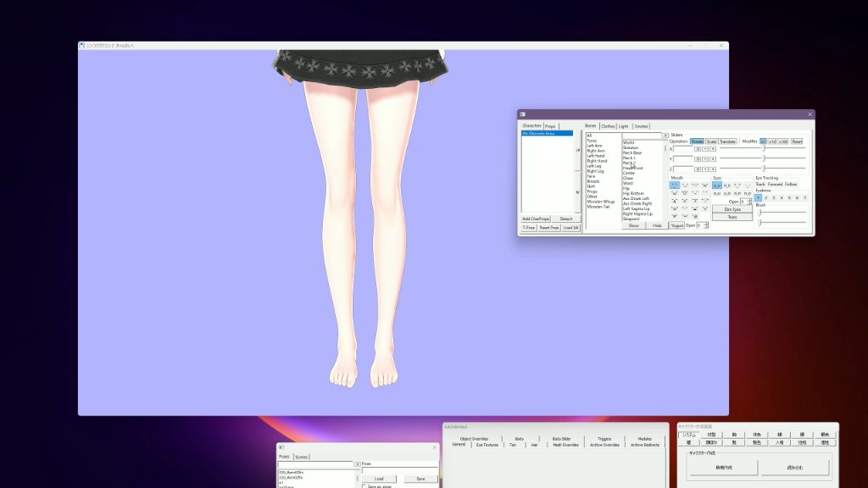Zero the X axis with the 0 button
This screenshot has width=868, height=488.
coord(698,149)
